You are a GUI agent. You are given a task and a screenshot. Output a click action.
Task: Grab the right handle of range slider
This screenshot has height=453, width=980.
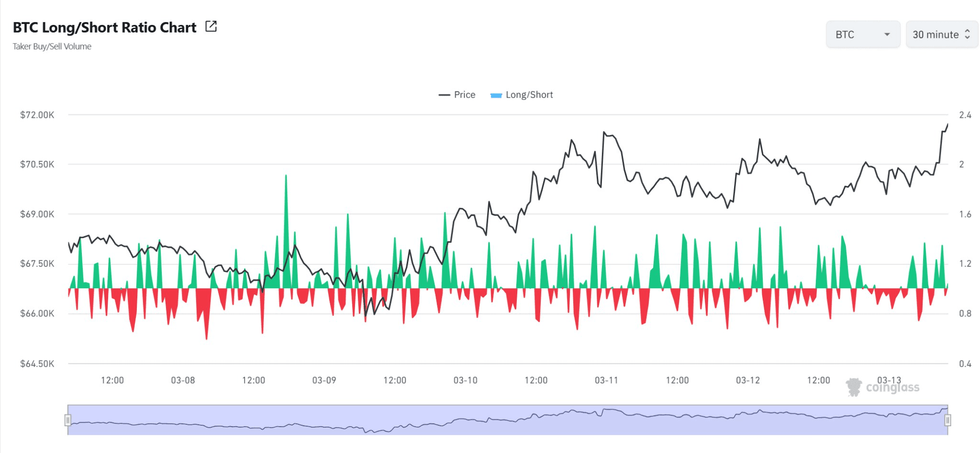(947, 420)
